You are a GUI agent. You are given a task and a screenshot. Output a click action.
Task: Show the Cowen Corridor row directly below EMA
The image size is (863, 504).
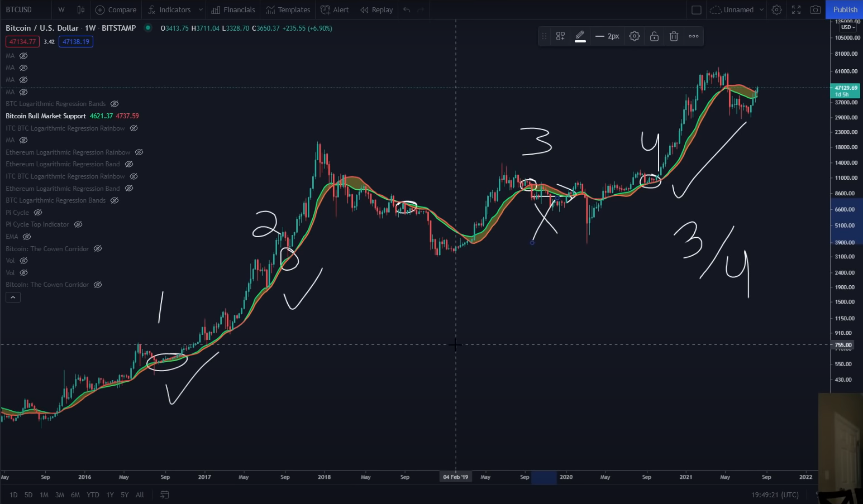pyautogui.click(x=98, y=249)
